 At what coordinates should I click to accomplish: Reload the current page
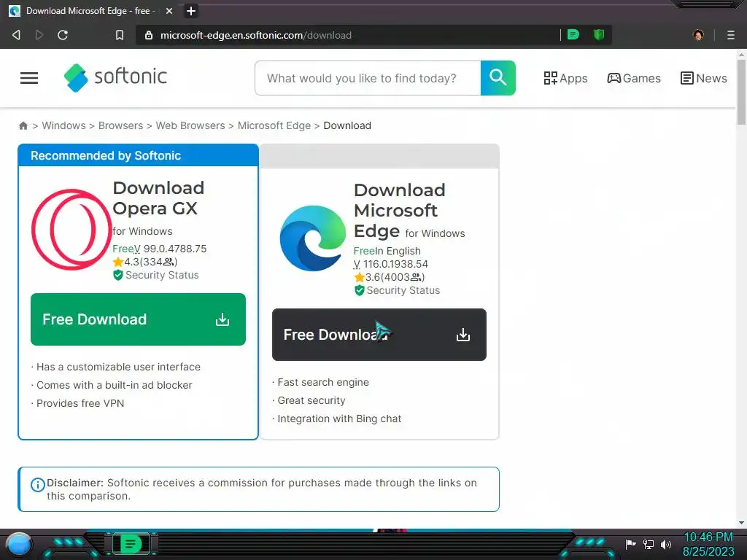point(63,35)
